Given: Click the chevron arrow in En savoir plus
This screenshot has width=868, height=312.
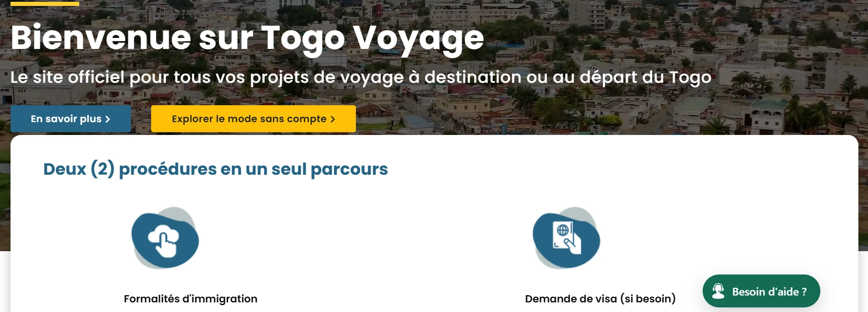Looking at the screenshot, I should coord(108,119).
